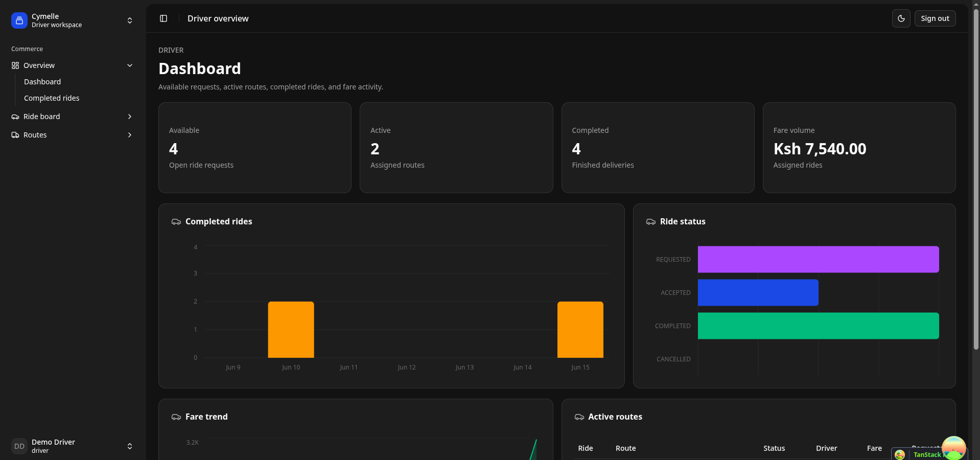Expand the Routes chevron
Screen dimensions: 980x460
pyautogui.click(x=130, y=135)
